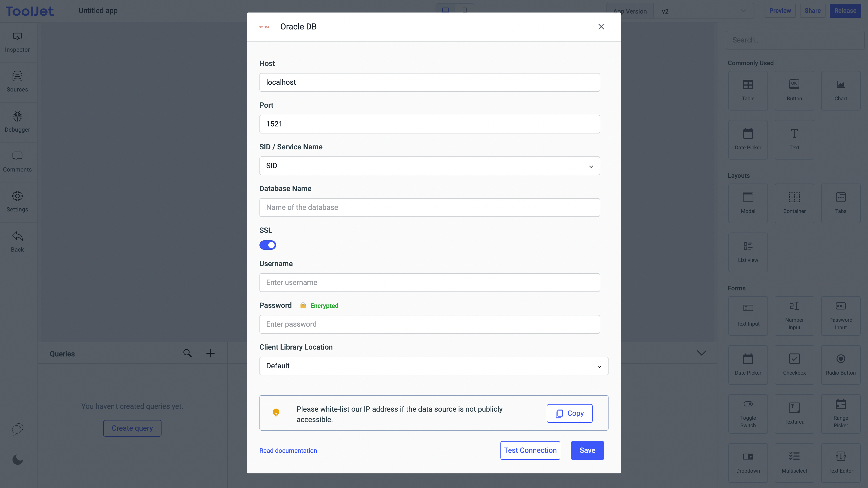Toggle dark mode moon icon
The width and height of the screenshot is (868, 488).
click(17, 459)
